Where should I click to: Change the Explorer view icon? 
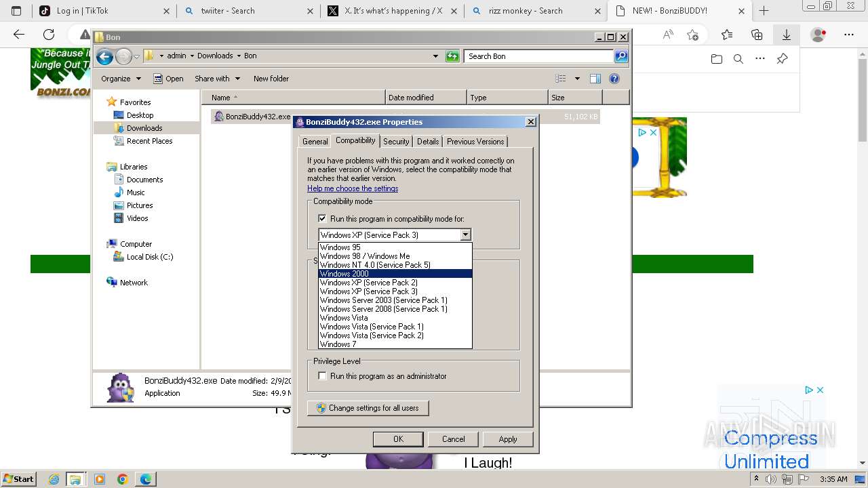[561, 79]
